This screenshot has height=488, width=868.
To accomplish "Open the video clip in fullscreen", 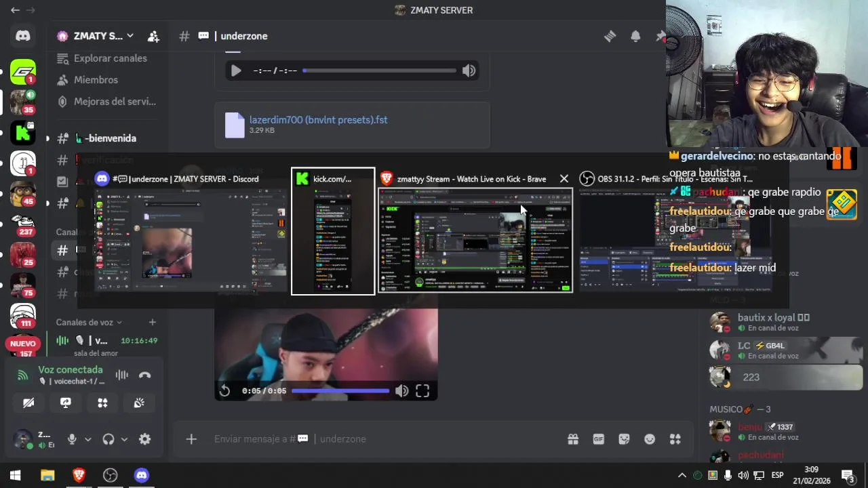I will [x=422, y=390].
